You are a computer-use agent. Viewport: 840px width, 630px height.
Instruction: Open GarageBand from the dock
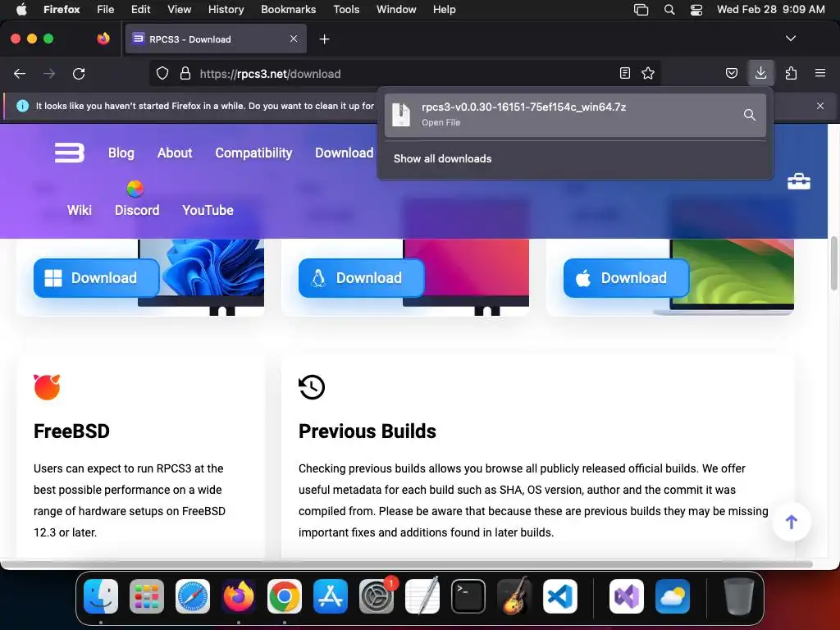[x=514, y=596]
